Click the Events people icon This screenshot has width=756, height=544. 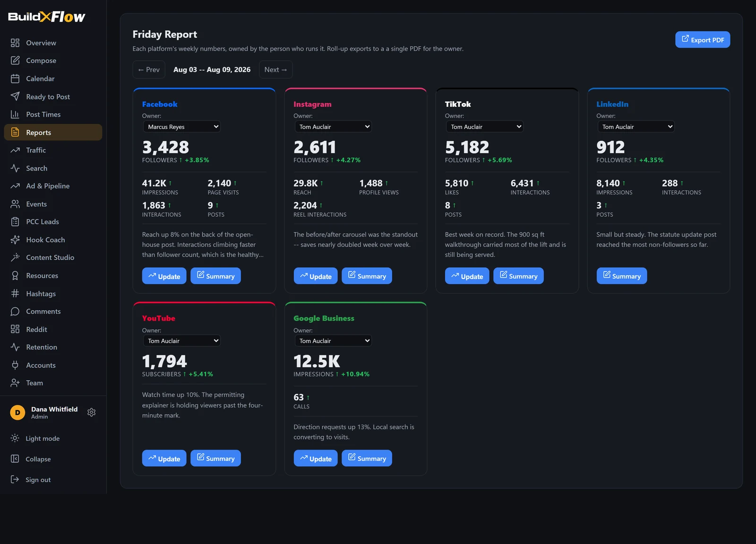[15, 204]
